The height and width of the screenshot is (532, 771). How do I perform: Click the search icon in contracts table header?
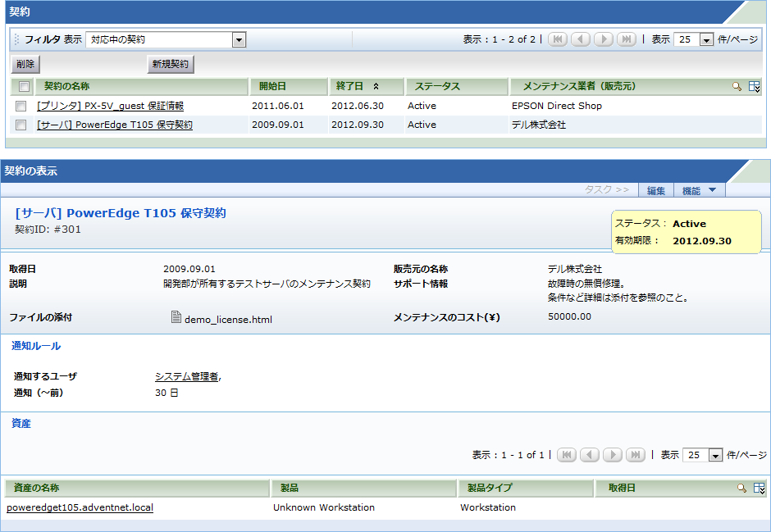[x=737, y=86]
